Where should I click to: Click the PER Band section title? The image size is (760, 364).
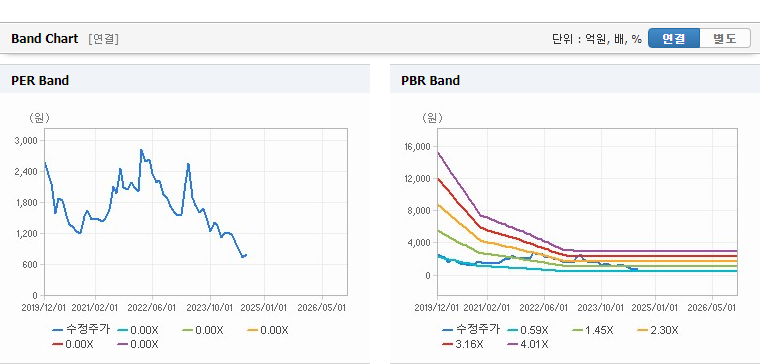pos(40,80)
